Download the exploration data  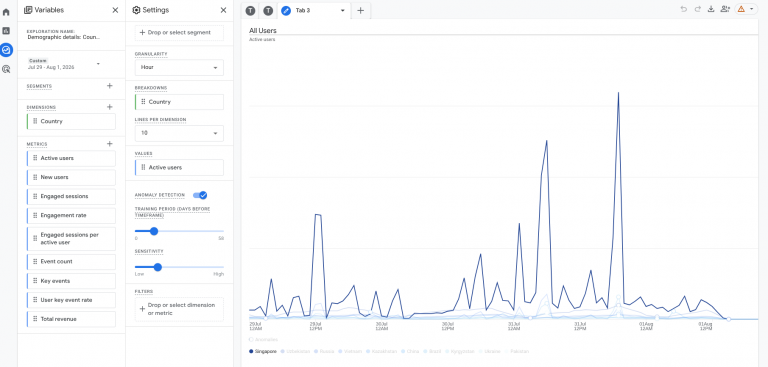(711, 9)
